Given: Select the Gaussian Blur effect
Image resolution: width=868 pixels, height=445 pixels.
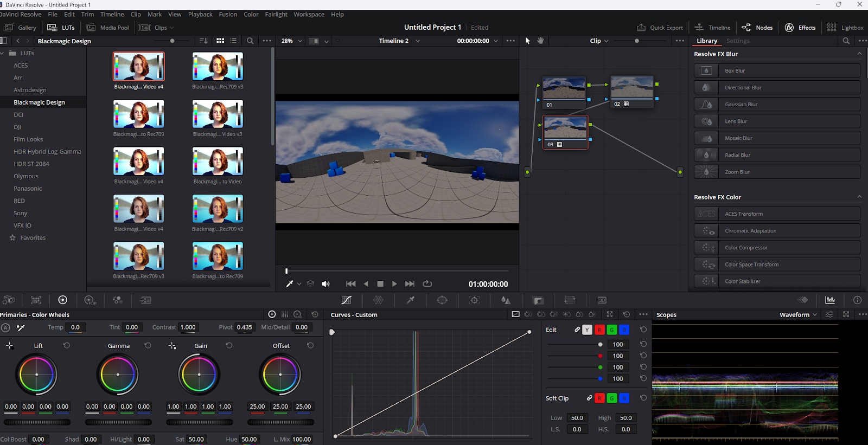Looking at the screenshot, I should click(x=777, y=104).
